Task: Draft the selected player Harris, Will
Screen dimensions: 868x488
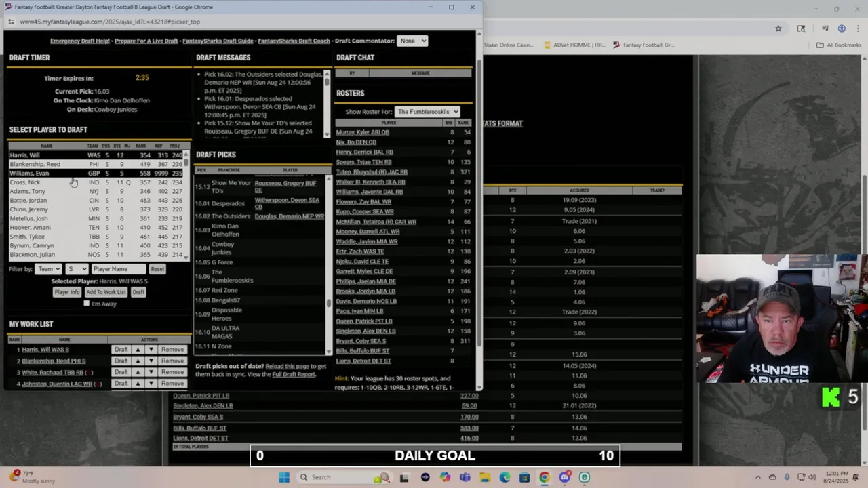Action: tap(138, 292)
